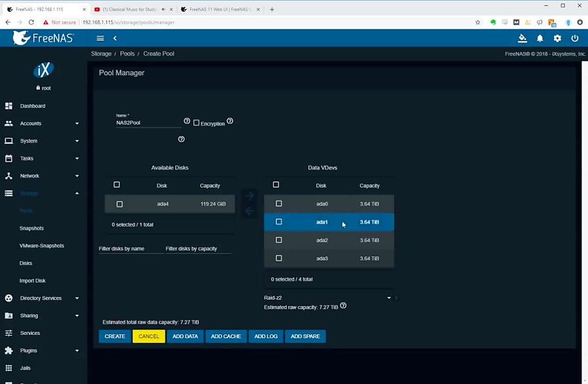The width and height of the screenshot is (588, 384).
Task: Check the ada4 disk in Available Disks
Action: pyautogui.click(x=119, y=203)
